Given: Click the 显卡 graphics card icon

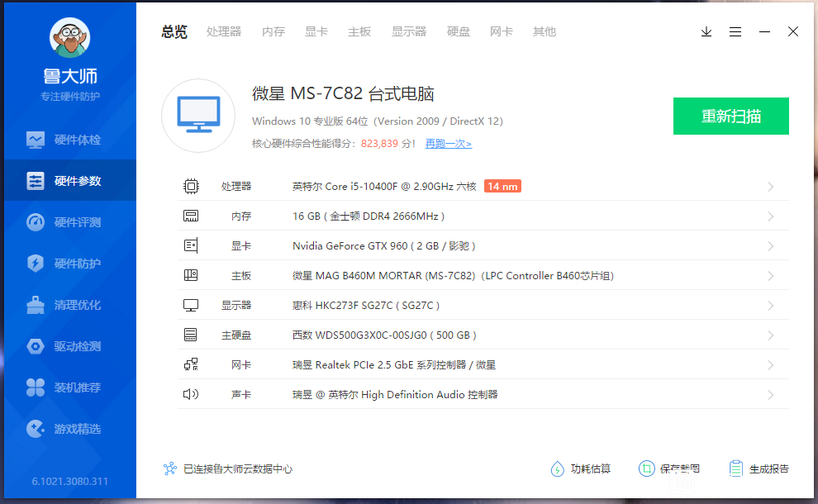Looking at the screenshot, I should (x=191, y=245).
